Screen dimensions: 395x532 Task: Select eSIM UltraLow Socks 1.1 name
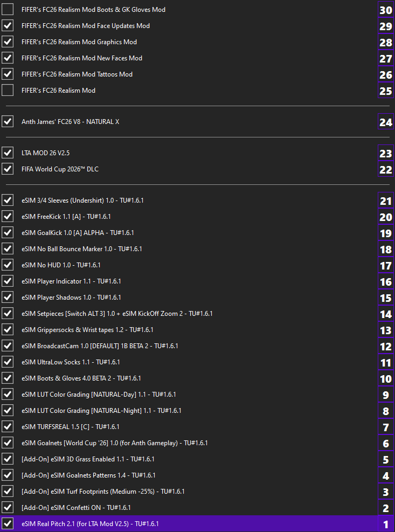(x=71, y=362)
